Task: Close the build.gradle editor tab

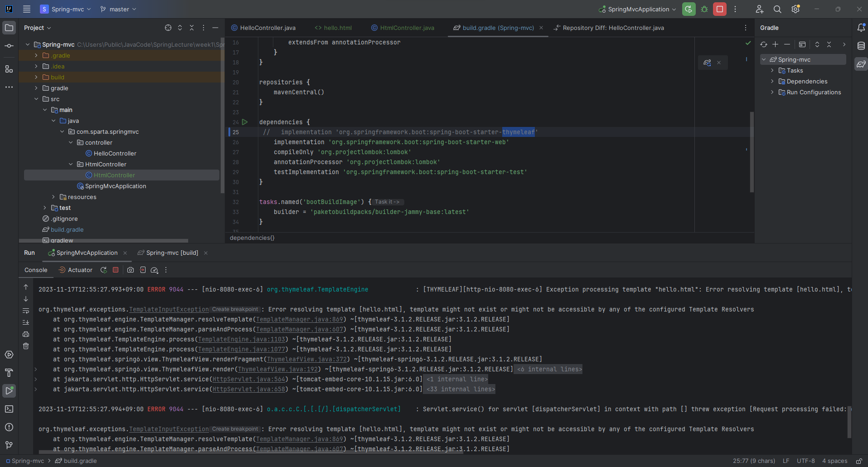Action: click(541, 28)
